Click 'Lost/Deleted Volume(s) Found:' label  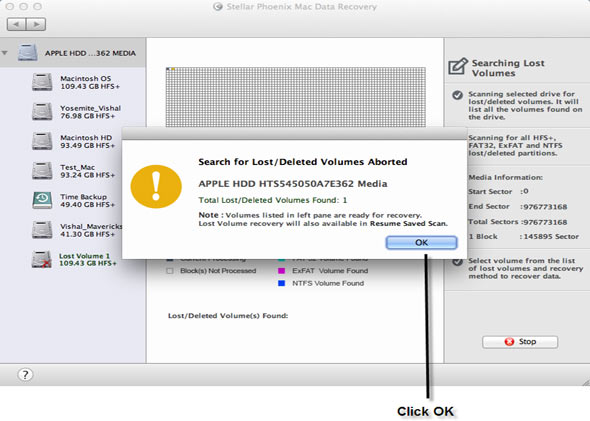click(x=228, y=316)
